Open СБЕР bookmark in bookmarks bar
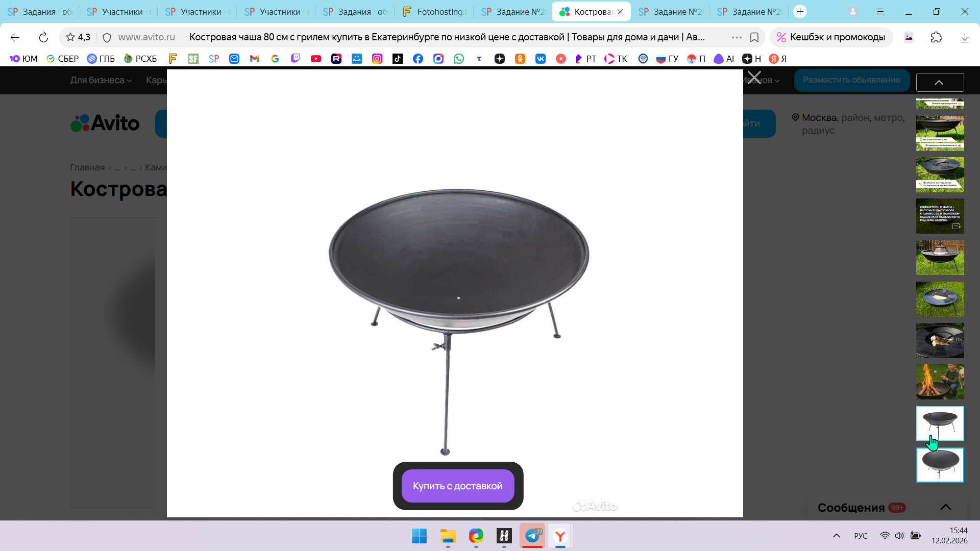Screen dimensions: 980x551 [62, 59]
